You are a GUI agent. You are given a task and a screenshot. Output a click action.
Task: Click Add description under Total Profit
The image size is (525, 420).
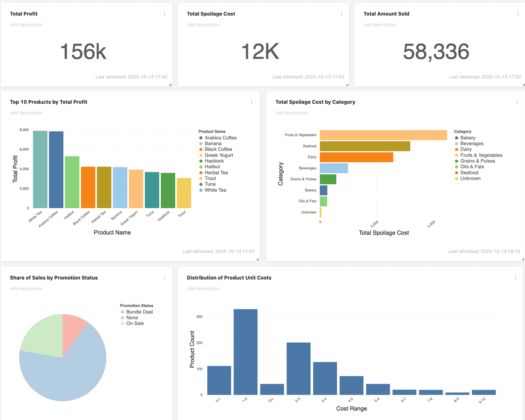[x=26, y=25]
